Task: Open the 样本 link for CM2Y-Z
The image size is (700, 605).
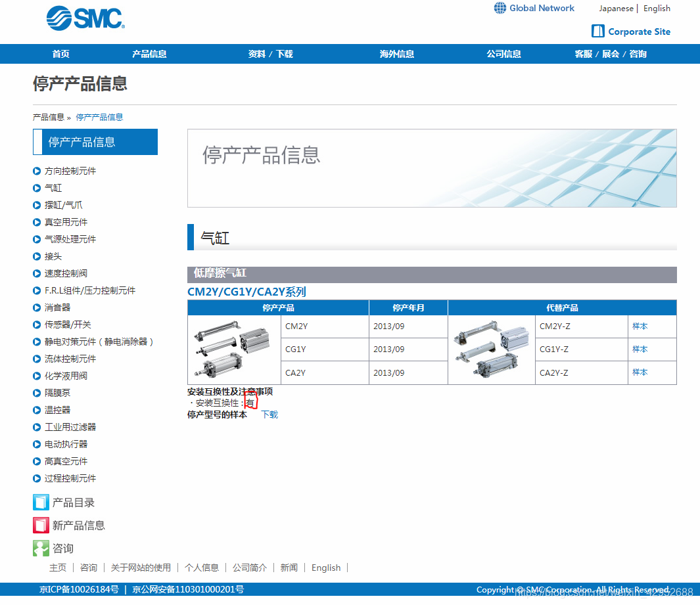Action: pos(640,326)
